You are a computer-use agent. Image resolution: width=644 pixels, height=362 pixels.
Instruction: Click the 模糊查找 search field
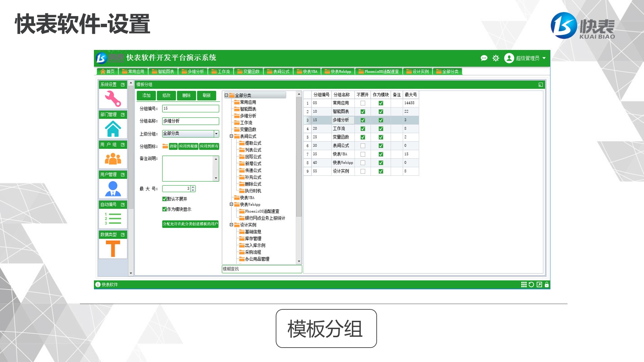click(x=262, y=269)
